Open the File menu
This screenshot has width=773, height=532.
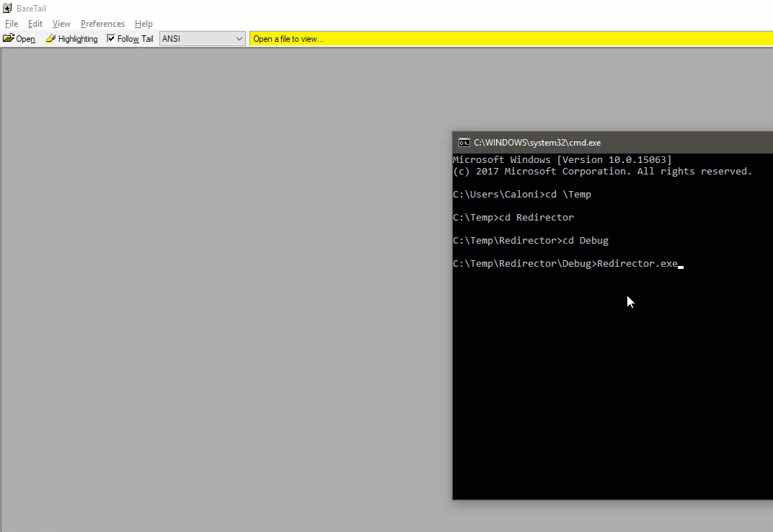click(x=12, y=24)
